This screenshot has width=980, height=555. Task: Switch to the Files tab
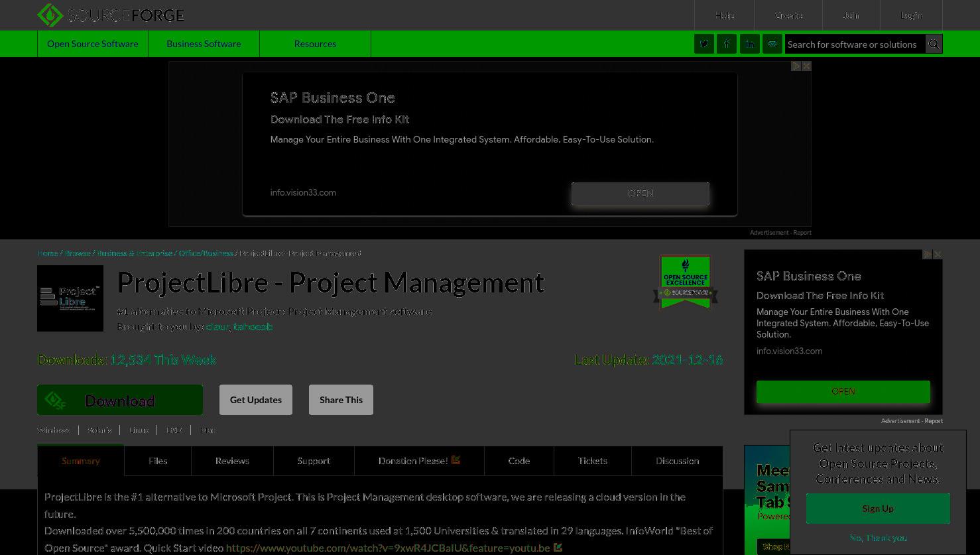158,461
